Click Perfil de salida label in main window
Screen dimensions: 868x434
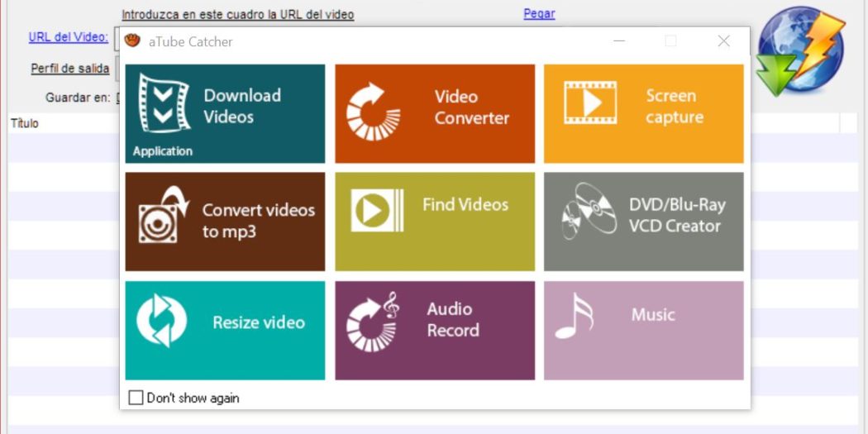click(x=70, y=69)
